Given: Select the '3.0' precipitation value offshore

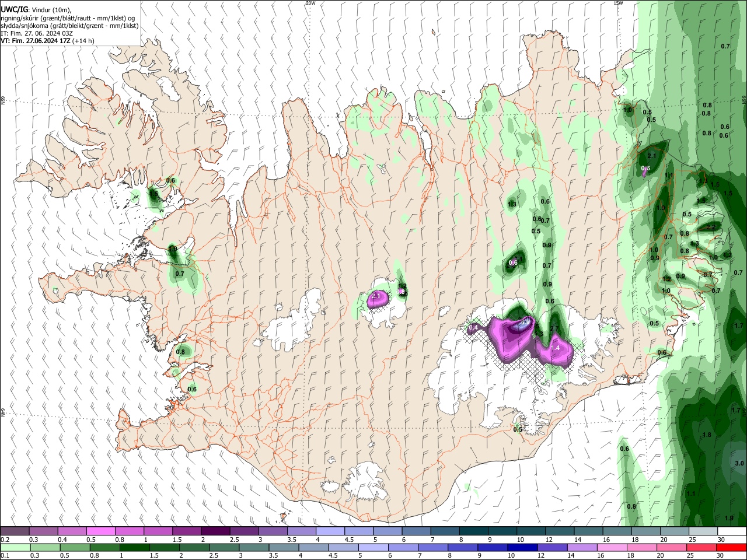Looking at the screenshot, I should pos(739,463).
